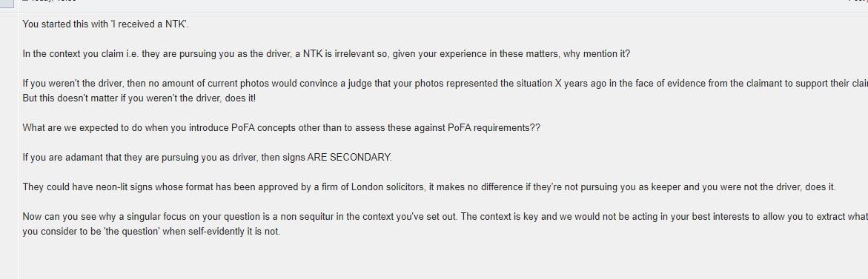Click the final line ending 'self-evidently it is not'

coord(151,232)
